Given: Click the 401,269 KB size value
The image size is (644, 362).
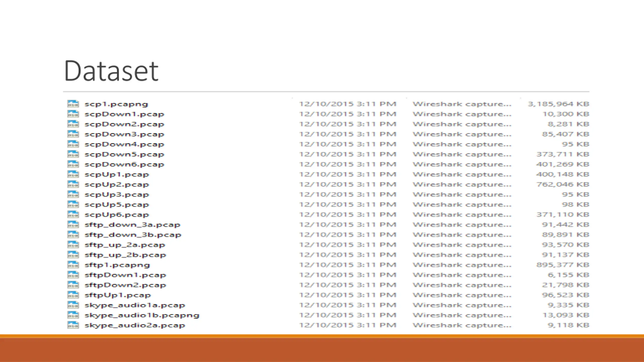Looking at the screenshot, I should 563,164.
